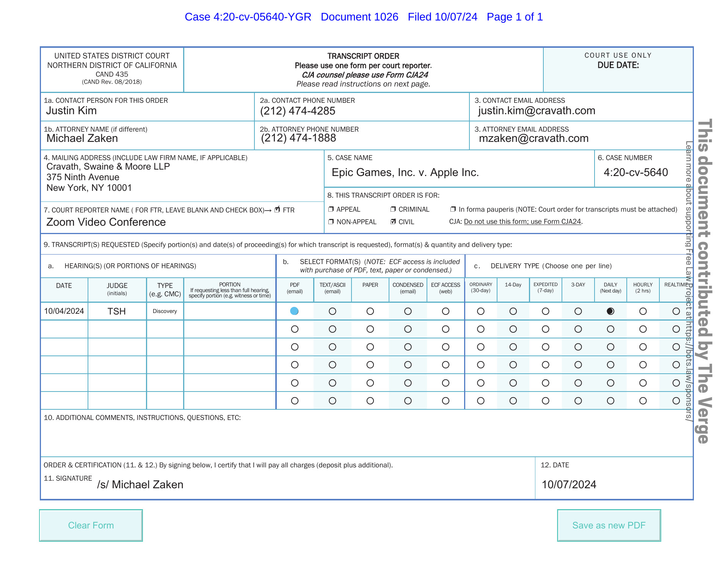Choose 14-Day delivery for 10/04/2024 hearing
This screenshot has height=563, width=728.
pyautogui.click(x=513, y=311)
